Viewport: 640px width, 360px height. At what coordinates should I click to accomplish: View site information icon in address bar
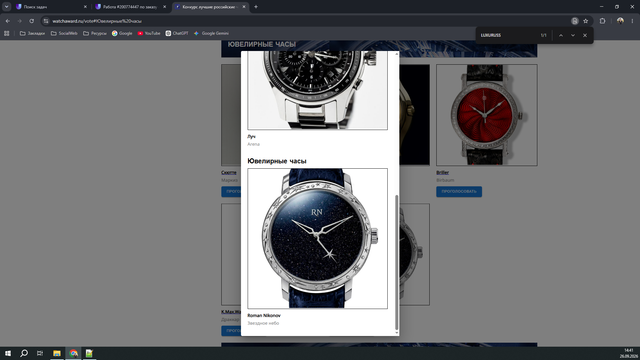coord(46,21)
